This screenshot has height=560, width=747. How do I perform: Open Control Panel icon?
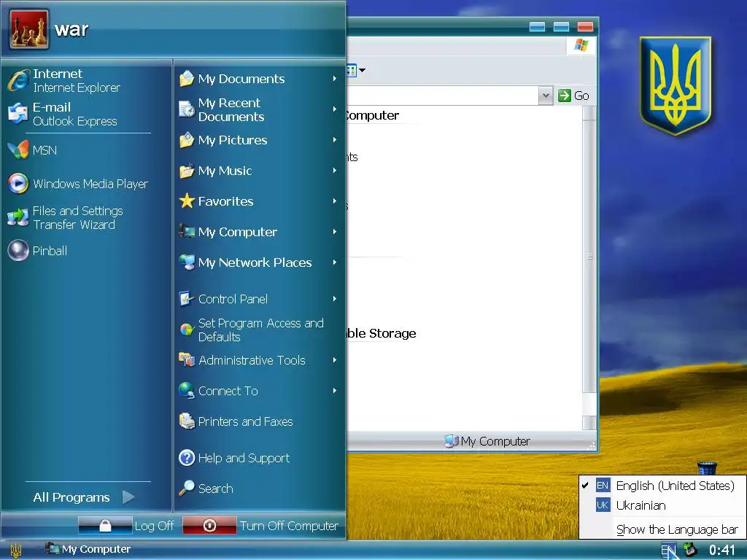187,299
